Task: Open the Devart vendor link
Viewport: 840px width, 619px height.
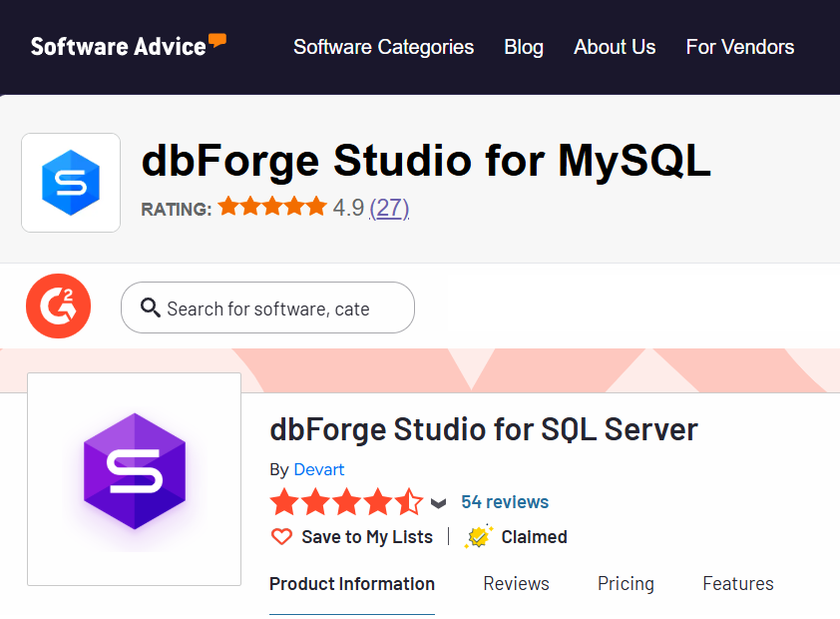Action: (319, 469)
